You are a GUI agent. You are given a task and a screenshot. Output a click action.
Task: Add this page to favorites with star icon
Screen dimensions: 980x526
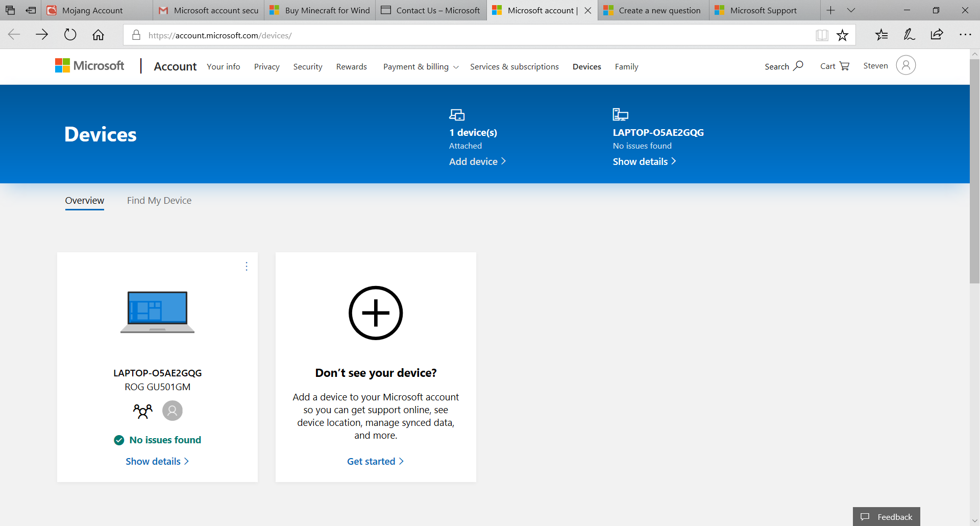(842, 35)
